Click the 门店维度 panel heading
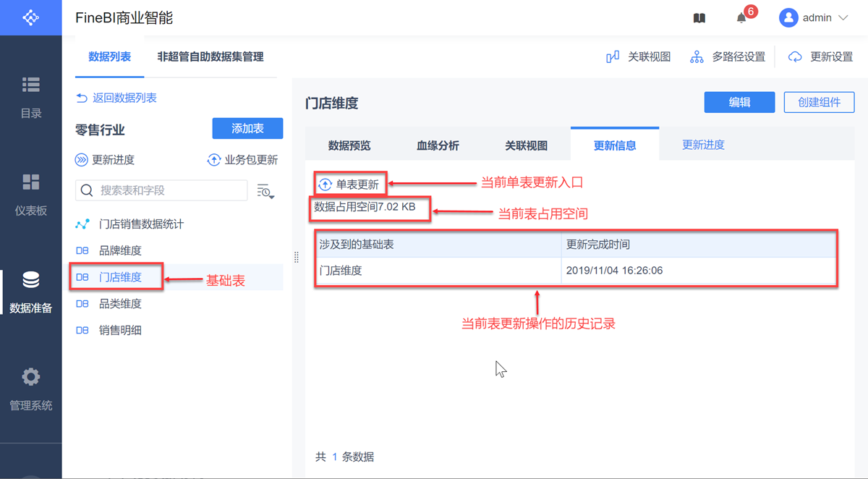The height and width of the screenshot is (479, 868). click(x=331, y=103)
